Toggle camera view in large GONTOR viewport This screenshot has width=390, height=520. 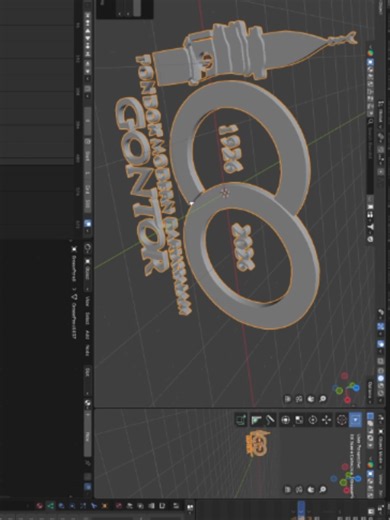[x=299, y=398]
